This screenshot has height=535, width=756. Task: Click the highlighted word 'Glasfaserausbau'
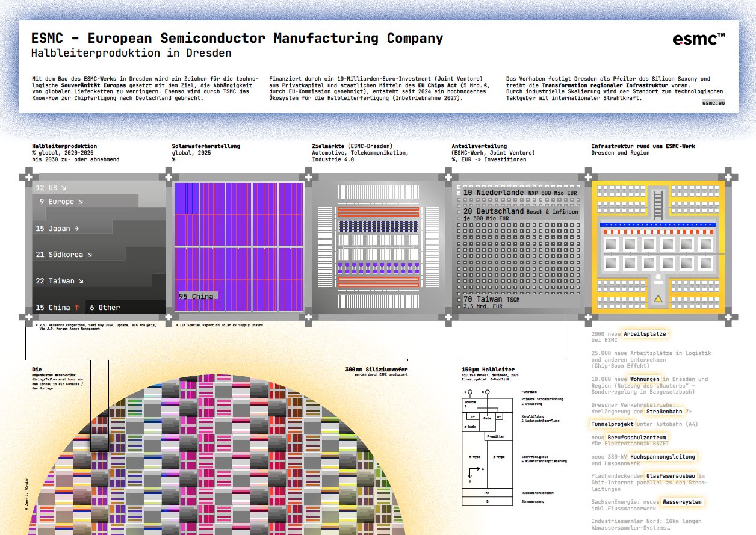[671, 476]
